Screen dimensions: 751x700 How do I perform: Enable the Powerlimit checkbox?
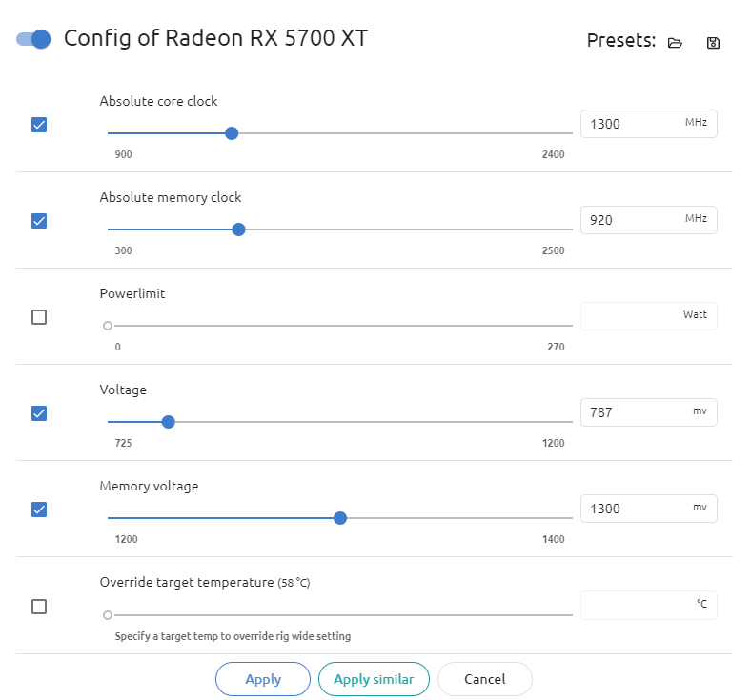39,317
